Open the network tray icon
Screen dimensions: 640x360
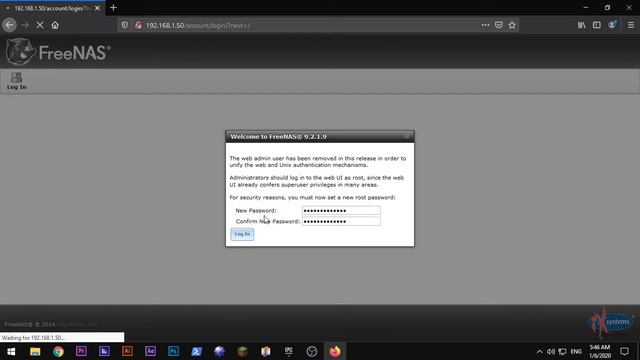point(562,351)
